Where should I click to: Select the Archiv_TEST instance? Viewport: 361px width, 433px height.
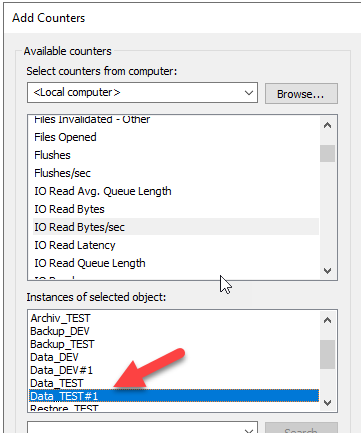coord(60,318)
